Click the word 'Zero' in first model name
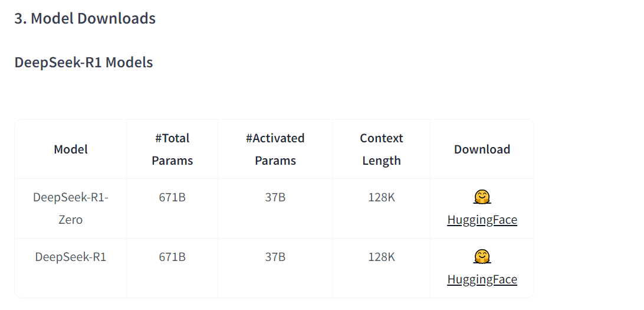 pyautogui.click(x=71, y=220)
